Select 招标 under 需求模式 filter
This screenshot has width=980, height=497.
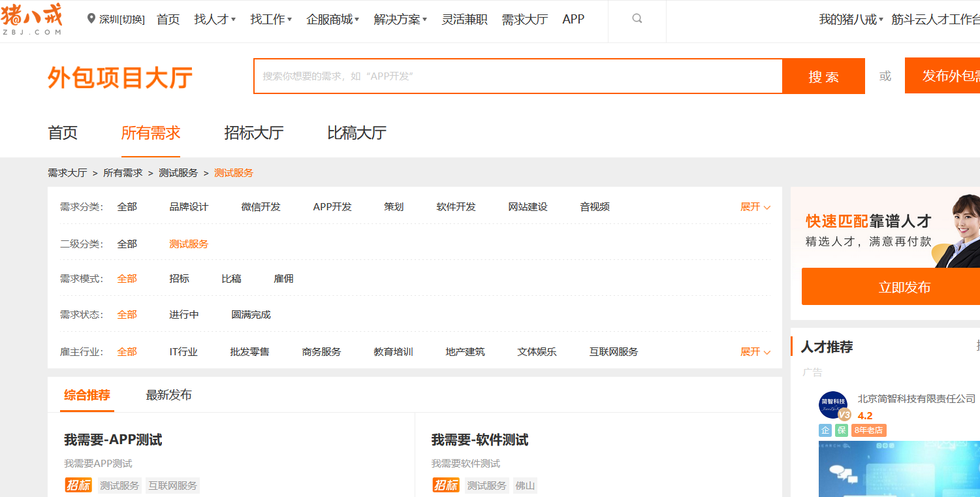pos(178,278)
